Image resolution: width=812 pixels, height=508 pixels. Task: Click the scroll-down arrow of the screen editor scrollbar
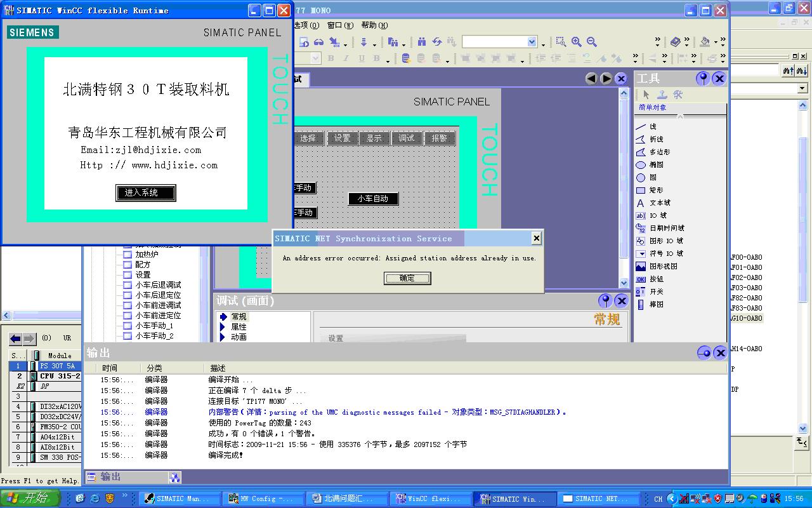(x=624, y=283)
